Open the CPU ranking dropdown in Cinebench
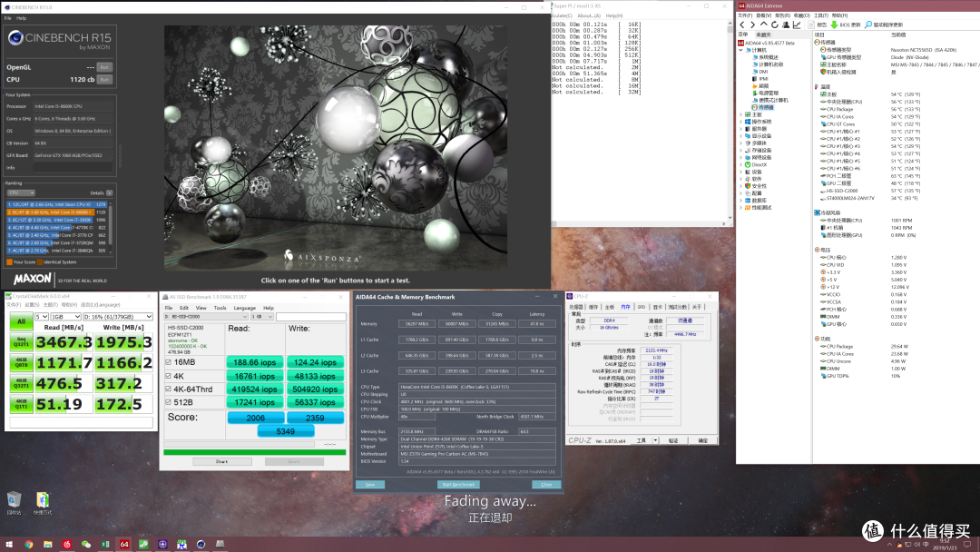The height and width of the screenshot is (552, 980). (21, 192)
